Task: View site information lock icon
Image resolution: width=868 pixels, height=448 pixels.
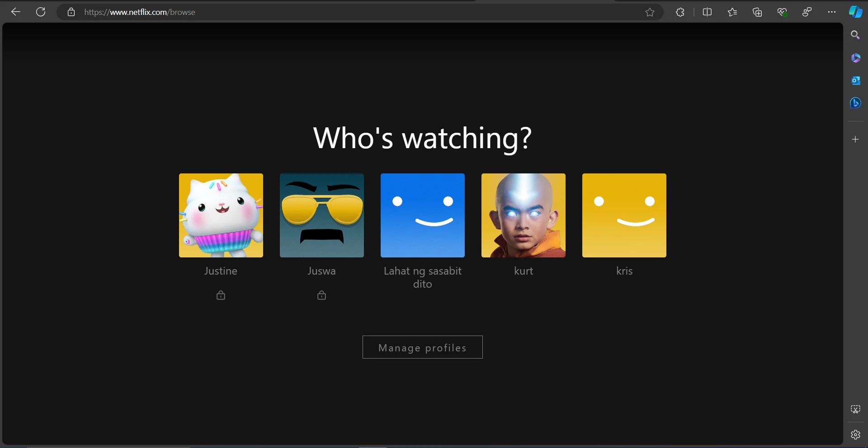Action: 71,12
